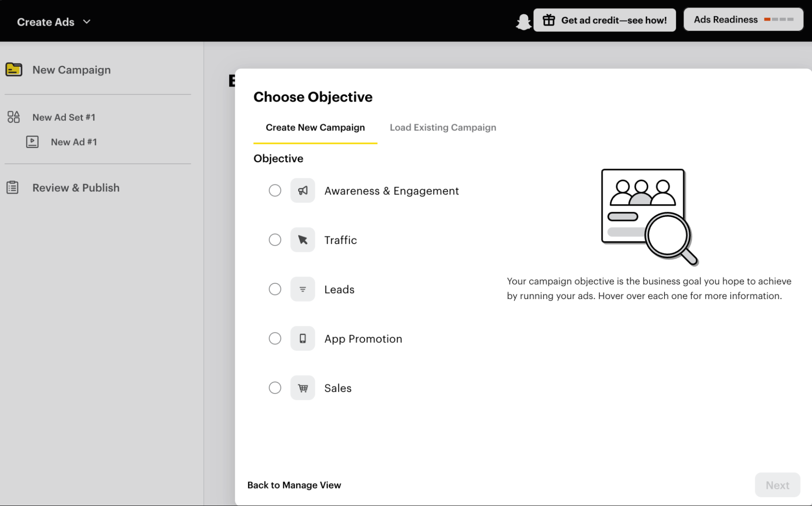The height and width of the screenshot is (506, 812).
Task: Click the Sales shopping cart icon
Action: click(x=303, y=388)
